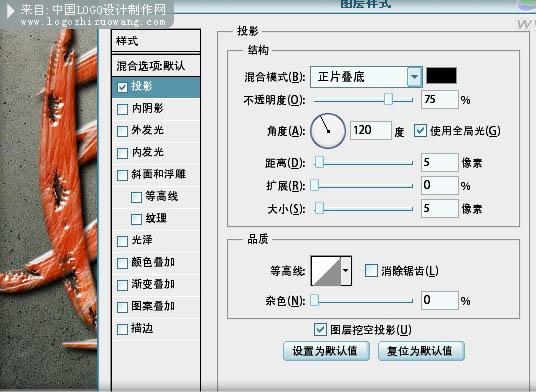The width and height of the screenshot is (536, 392).
Task: Select the 投影 style entry
Action: point(156,87)
